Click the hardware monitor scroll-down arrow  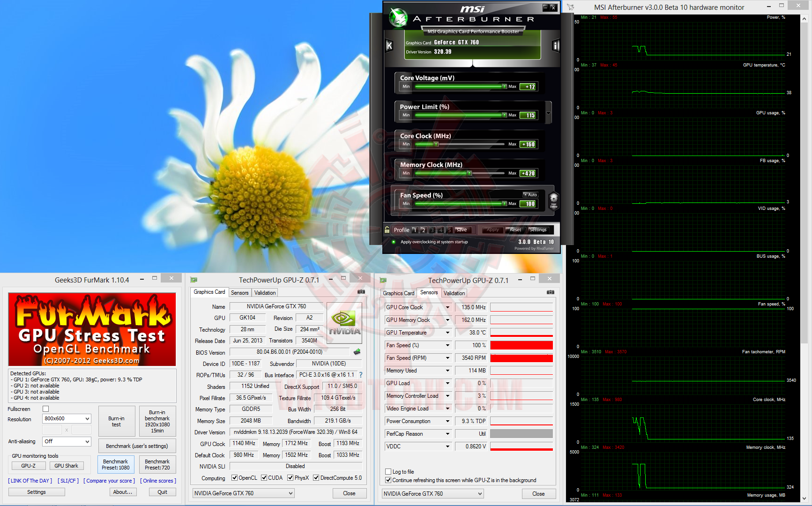click(x=805, y=499)
